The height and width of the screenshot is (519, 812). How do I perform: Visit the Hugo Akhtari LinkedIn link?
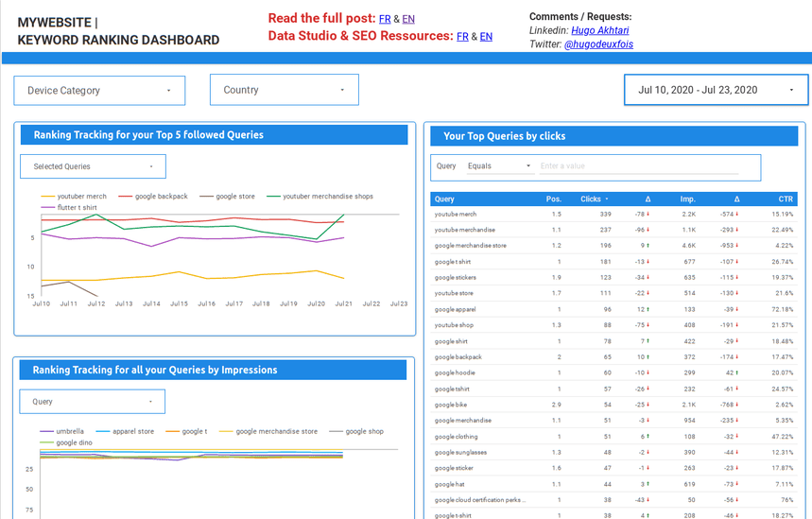603,31
